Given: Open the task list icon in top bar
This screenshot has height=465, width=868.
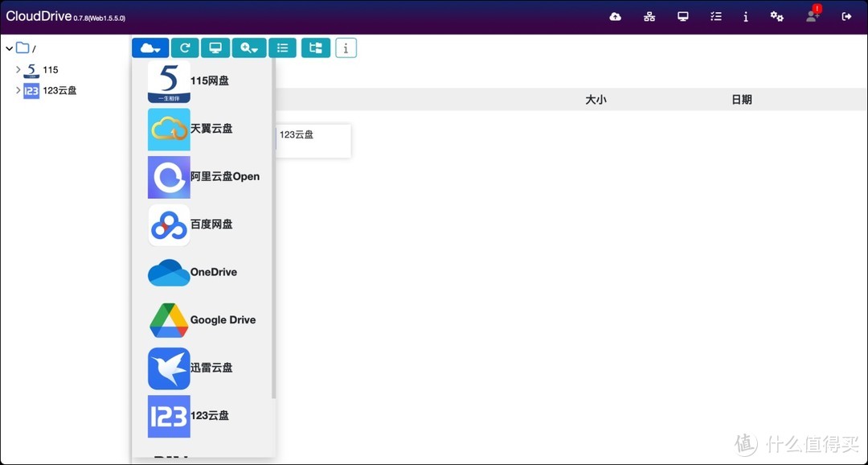Looking at the screenshot, I should coord(715,15).
